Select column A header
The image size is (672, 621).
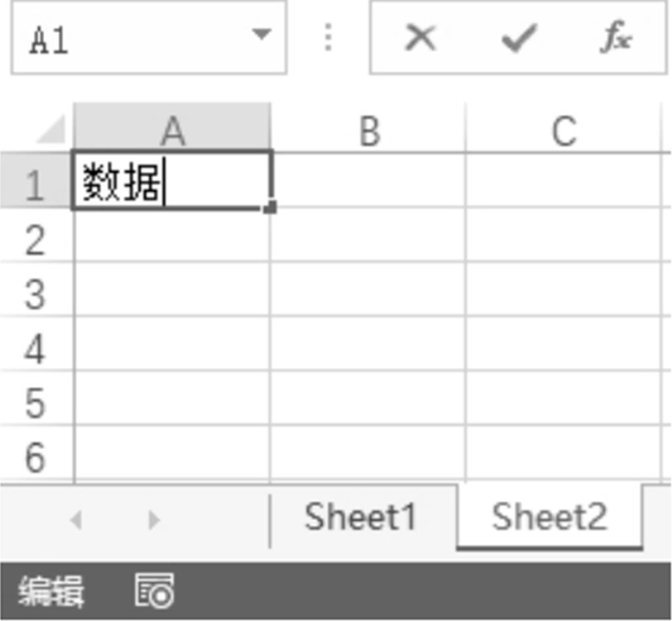(172, 130)
